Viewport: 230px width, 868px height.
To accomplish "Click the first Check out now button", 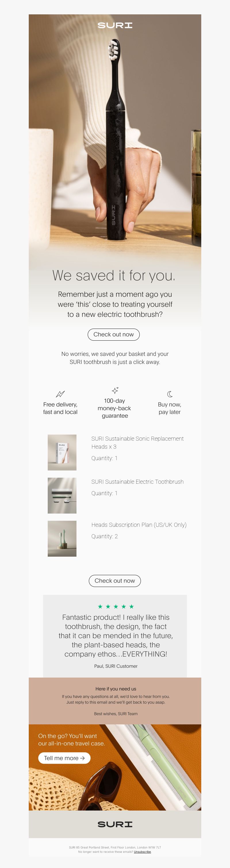I will click(114, 335).
